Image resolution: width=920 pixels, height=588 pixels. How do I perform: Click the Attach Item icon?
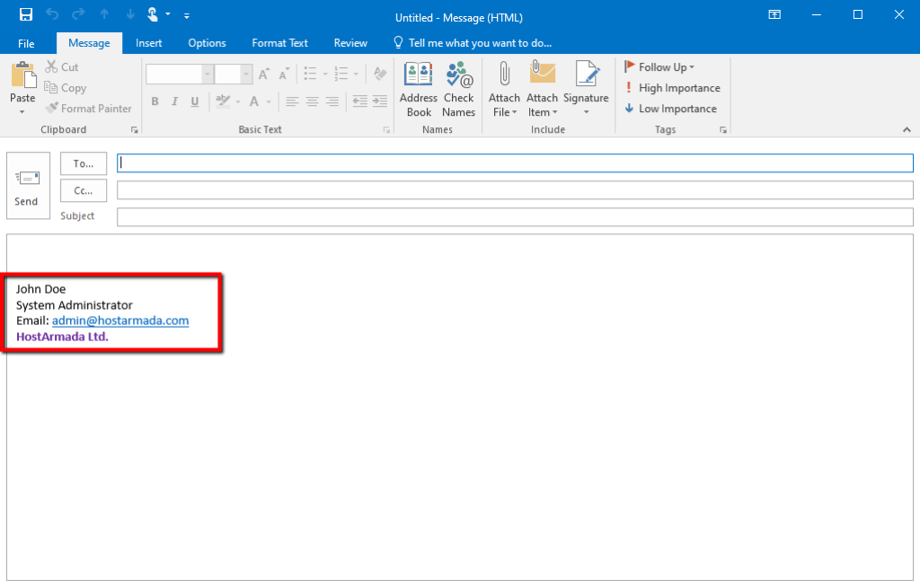[x=541, y=87]
